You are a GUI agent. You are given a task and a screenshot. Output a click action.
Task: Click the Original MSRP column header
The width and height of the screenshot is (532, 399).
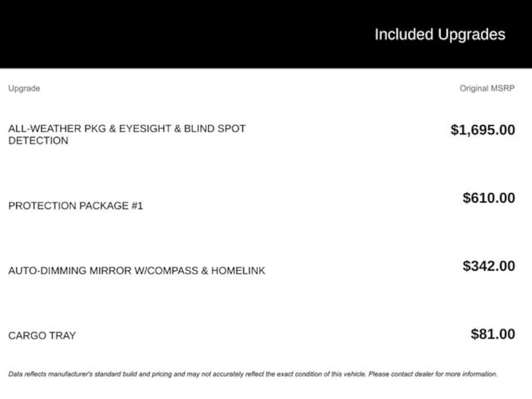click(487, 88)
